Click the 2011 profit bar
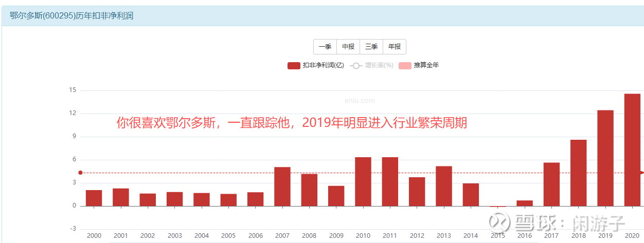644x243 pixels. (x=390, y=182)
